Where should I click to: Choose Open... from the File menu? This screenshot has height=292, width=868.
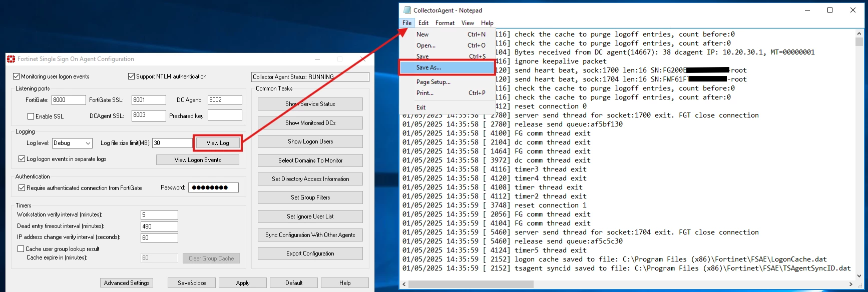[x=447, y=45]
